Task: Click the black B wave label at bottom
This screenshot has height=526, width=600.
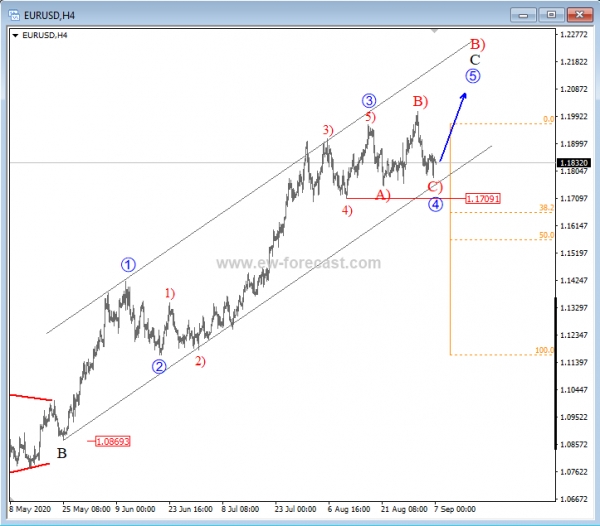Action: point(62,453)
